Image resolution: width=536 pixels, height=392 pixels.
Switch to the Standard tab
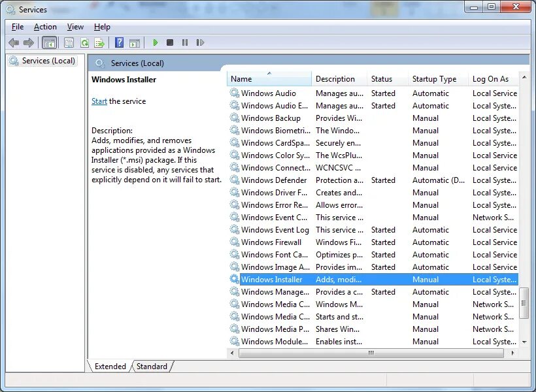click(x=152, y=367)
